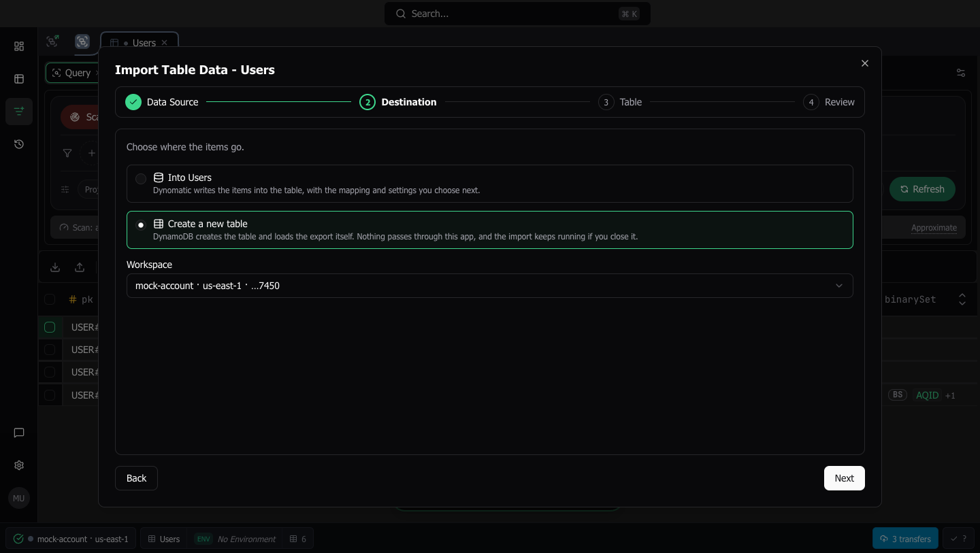
Task: Select the Destination step
Action: [398, 102]
